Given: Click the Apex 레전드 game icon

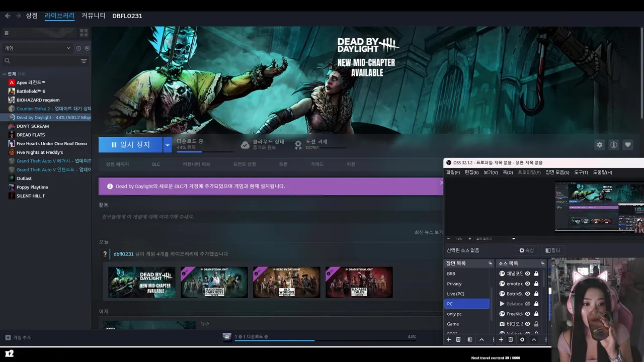Looking at the screenshot, I should [12, 82].
